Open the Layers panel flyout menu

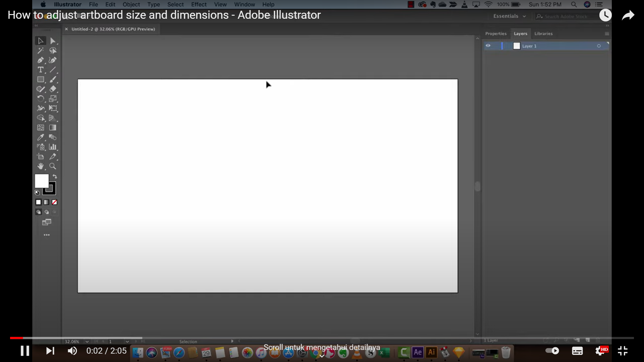(606, 34)
